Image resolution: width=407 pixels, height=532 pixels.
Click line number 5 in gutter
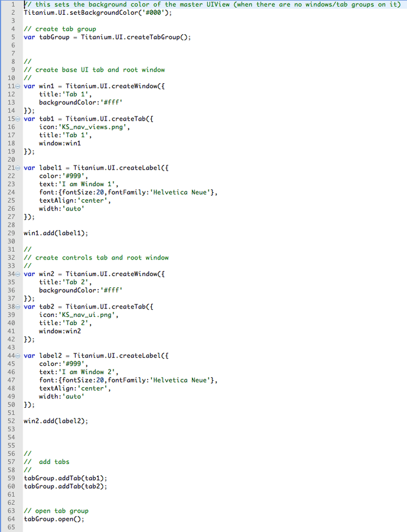click(x=13, y=37)
